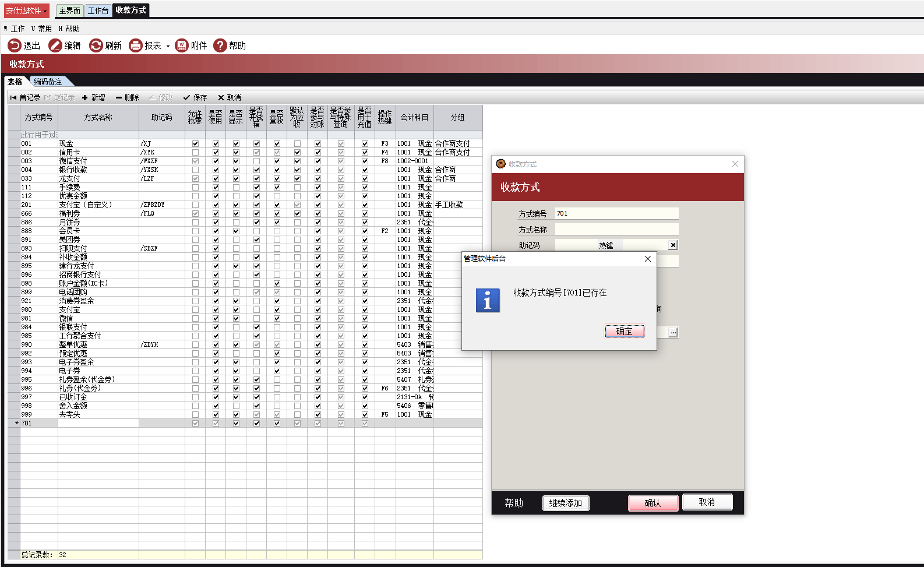
Task: Expand the 报表 dropdown arrow
Action: click(168, 46)
